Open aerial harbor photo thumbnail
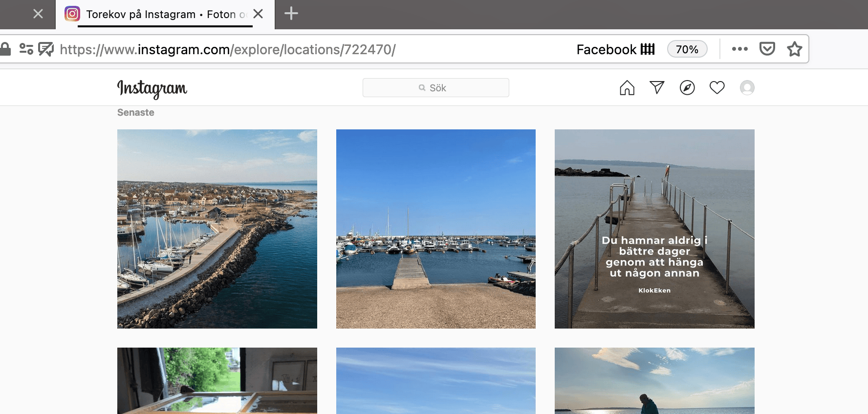 pyautogui.click(x=217, y=229)
